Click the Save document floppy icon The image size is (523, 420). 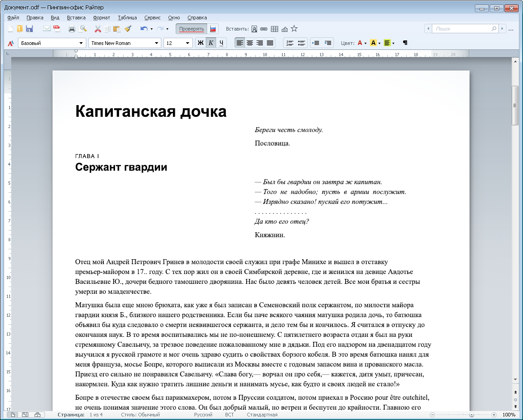pyautogui.click(x=30, y=29)
